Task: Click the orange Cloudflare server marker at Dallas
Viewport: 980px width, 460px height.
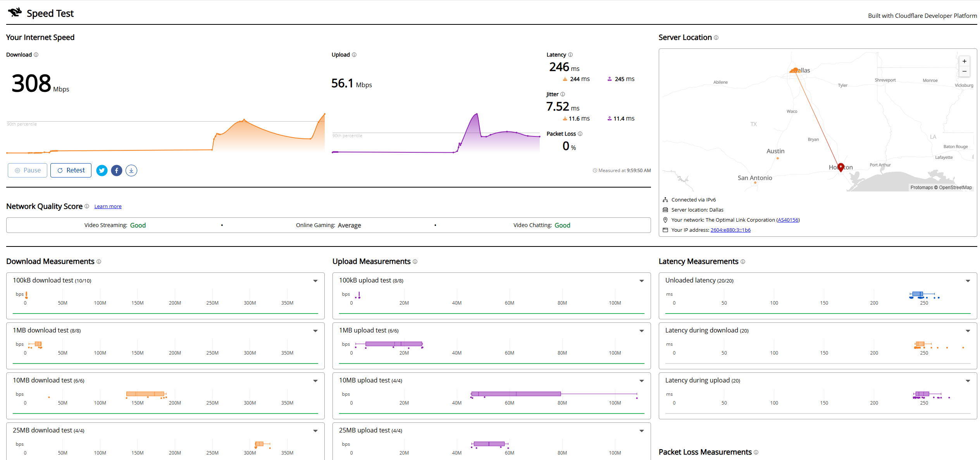Action: (795, 71)
